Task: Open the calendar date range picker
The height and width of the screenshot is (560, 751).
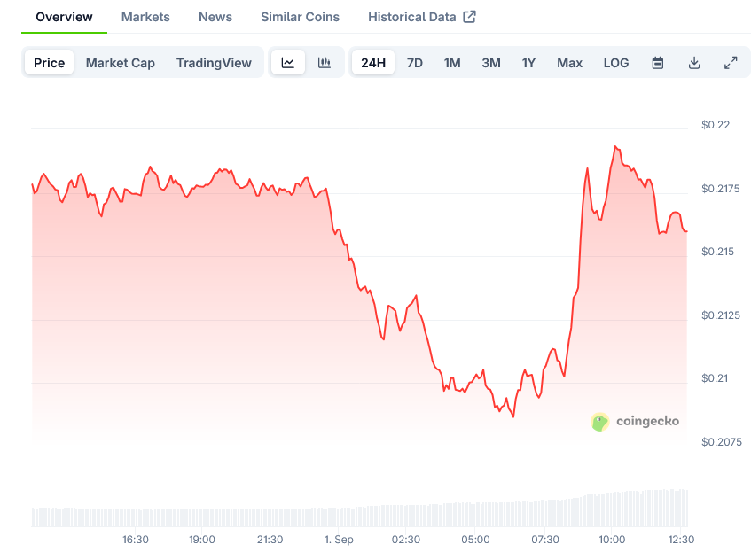Action: click(x=658, y=63)
